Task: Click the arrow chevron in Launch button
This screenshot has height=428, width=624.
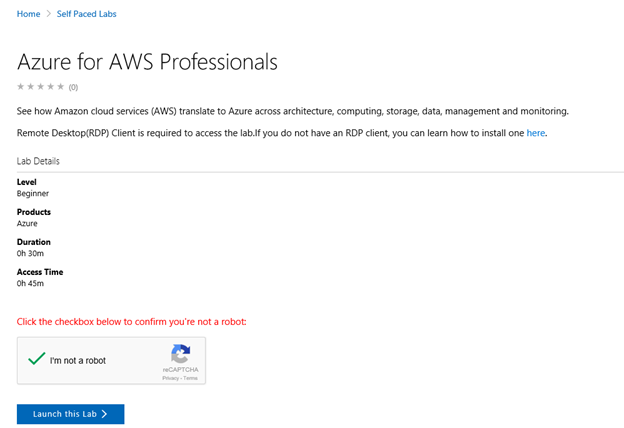Action: [104, 414]
